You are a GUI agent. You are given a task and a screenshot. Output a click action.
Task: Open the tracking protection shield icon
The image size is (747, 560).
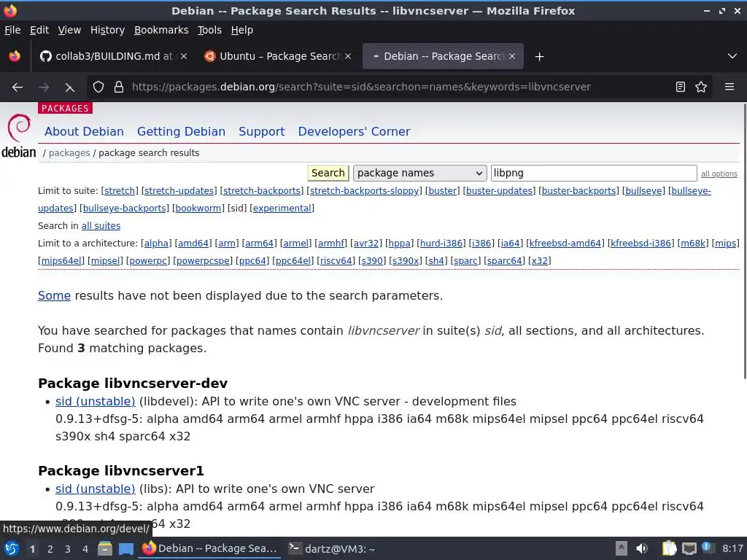[x=98, y=87]
